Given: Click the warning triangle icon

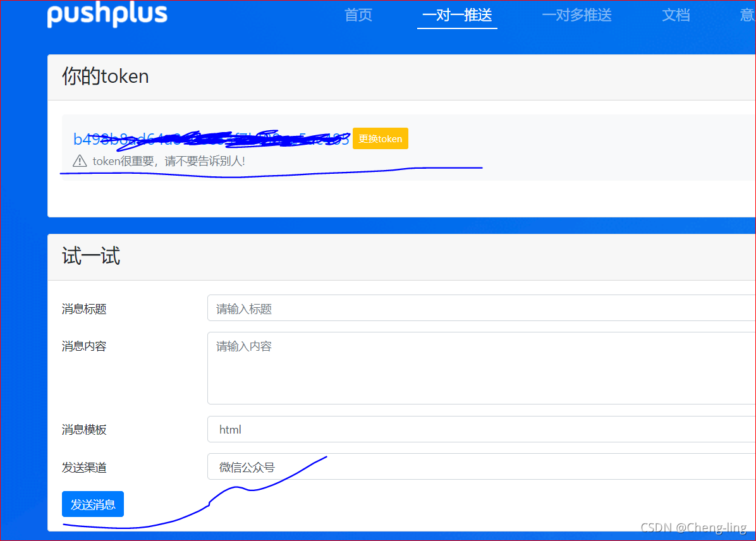Looking at the screenshot, I should click(80, 161).
